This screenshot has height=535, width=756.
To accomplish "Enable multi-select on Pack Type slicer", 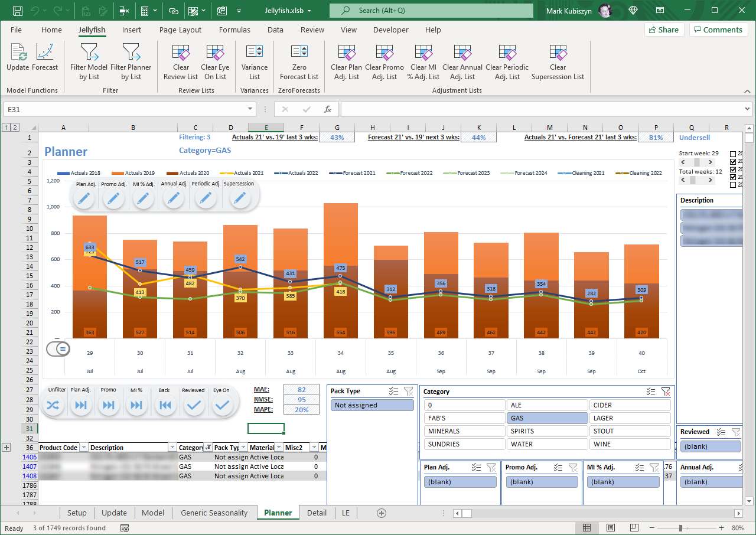I will (394, 392).
